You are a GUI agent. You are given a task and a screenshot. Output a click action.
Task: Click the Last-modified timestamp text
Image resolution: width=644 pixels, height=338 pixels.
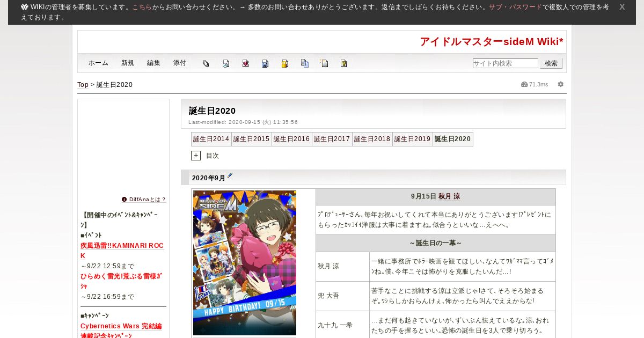pos(243,122)
